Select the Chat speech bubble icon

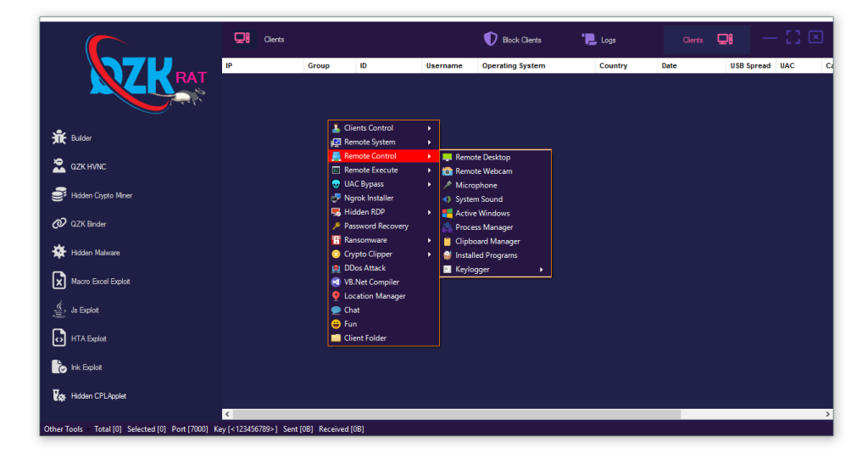[x=336, y=310]
